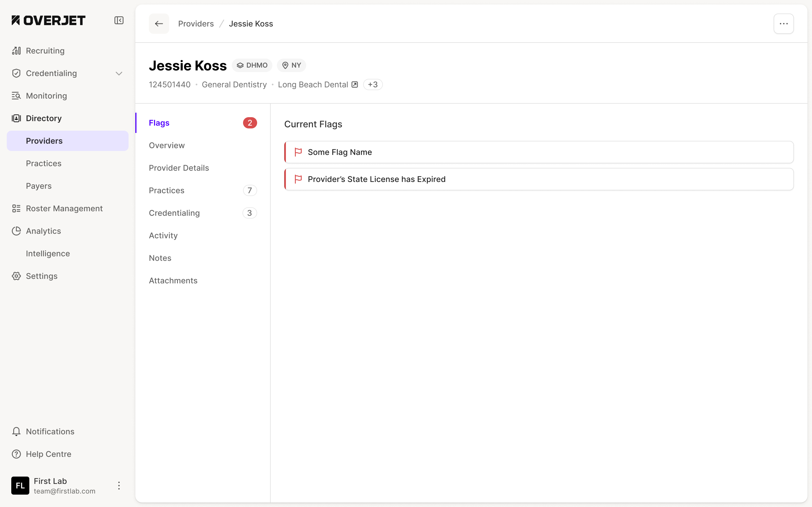The image size is (812, 507).
Task: Open the Payers directory page
Action: point(39,186)
